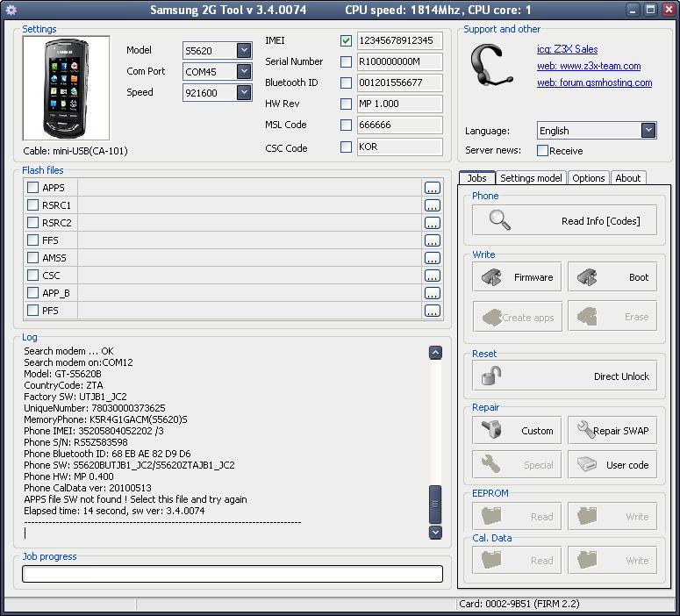680x616 pixels.
Task: Click the Read Info magnifier icon
Action: tap(499, 220)
